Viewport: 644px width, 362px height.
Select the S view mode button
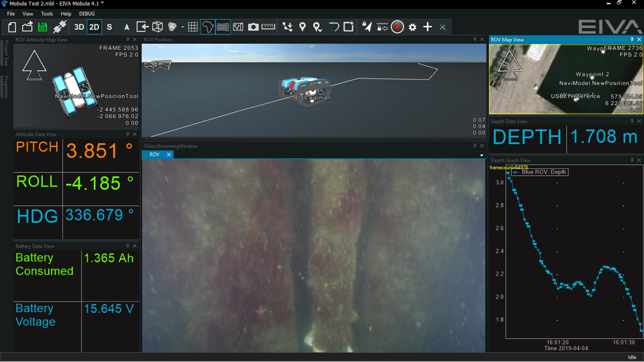[109, 27]
